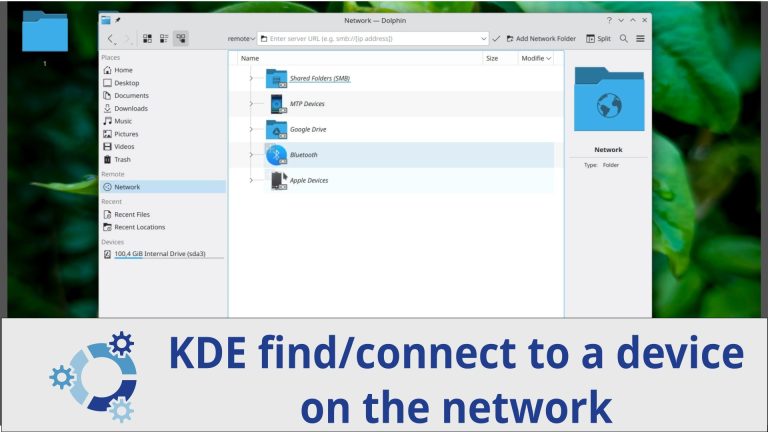This screenshot has height=432, width=768.
Task: Click Network folder preview in info panel
Action: tap(609, 99)
